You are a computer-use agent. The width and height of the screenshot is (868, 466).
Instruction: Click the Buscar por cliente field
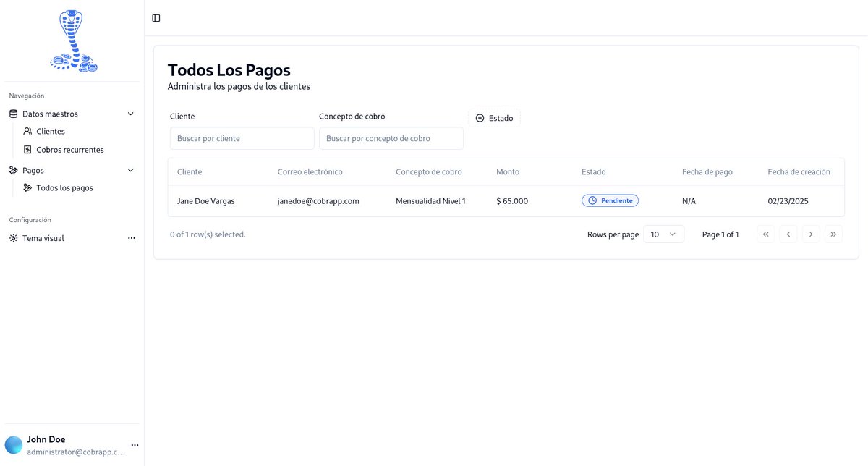242,138
